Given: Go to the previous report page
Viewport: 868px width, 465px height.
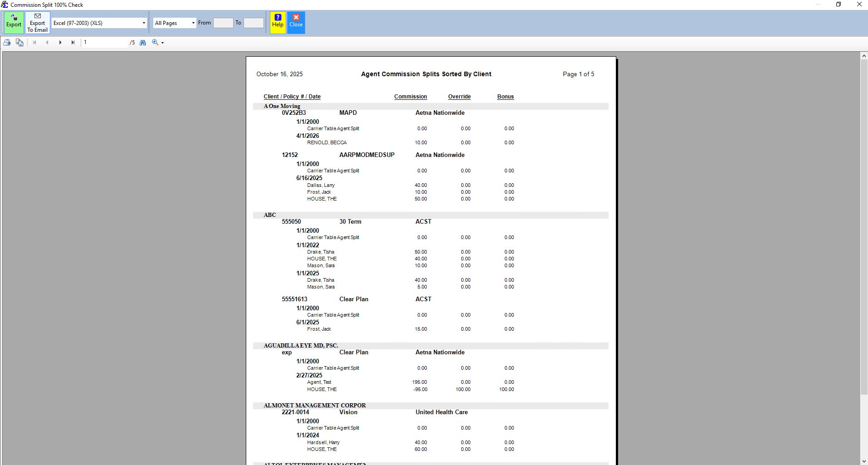Looking at the screenshot, I should click(x=47, y=43).
